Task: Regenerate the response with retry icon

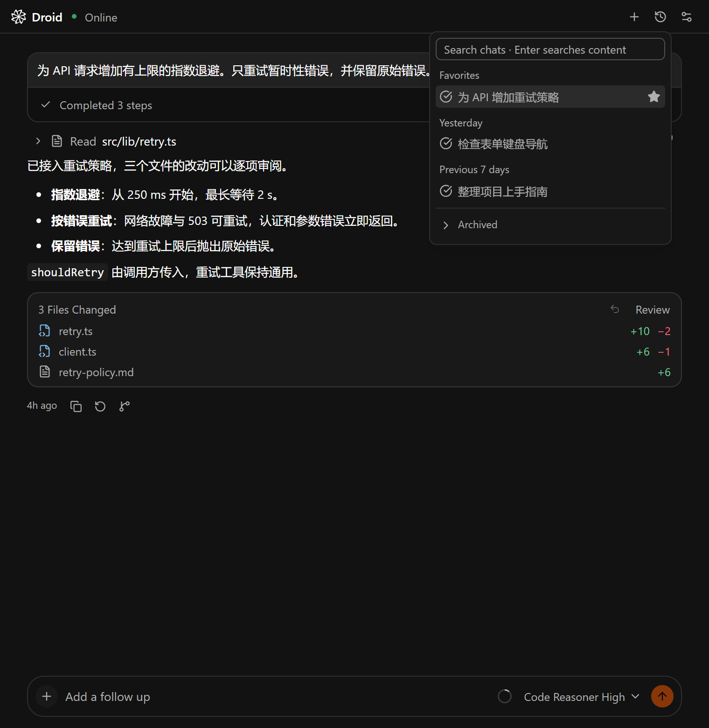Action: pyautogui.click(x=100, y=406)
